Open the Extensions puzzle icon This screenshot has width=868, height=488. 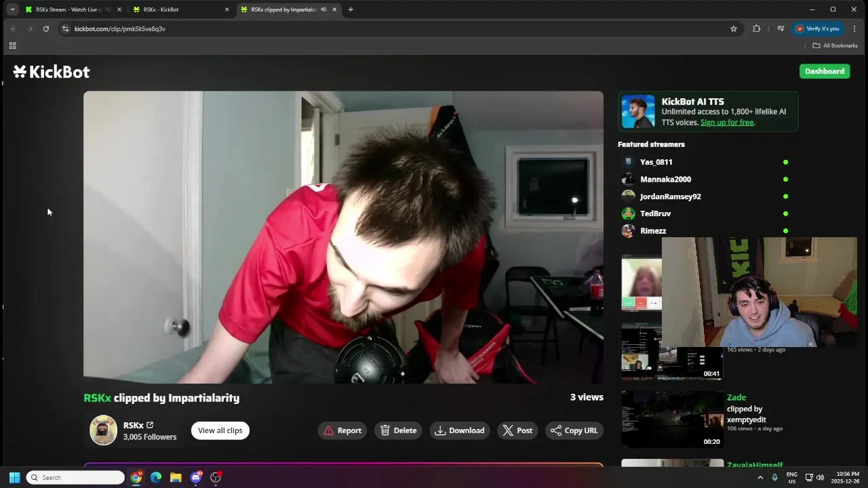coord(757,28)
